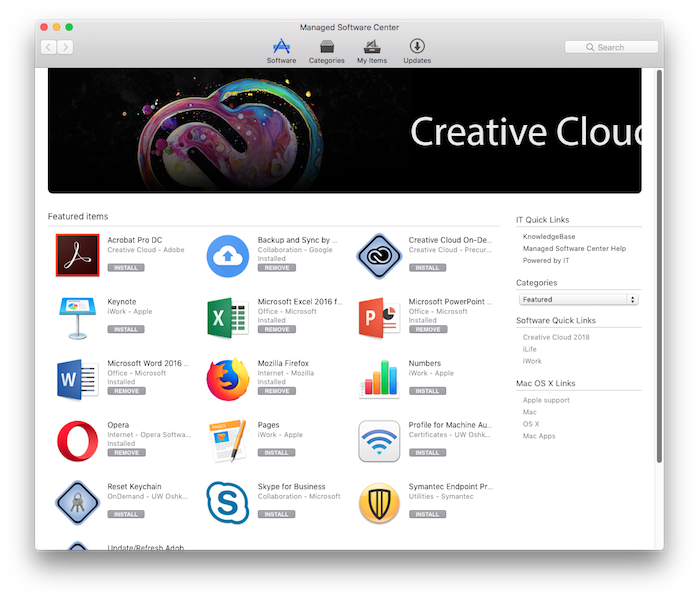This screenshot has width=699, height=600.
Task: Install Numbers
Action: point(428,391)
